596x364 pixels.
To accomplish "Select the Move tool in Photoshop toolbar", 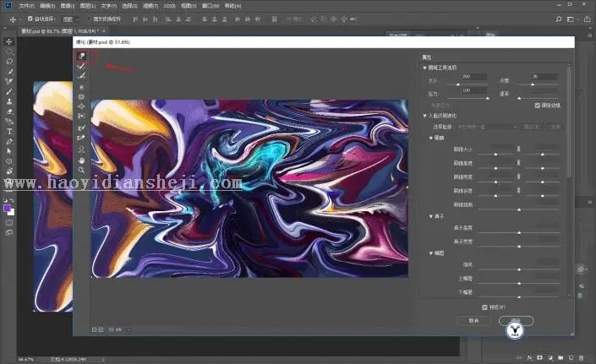I will (9, 41).
